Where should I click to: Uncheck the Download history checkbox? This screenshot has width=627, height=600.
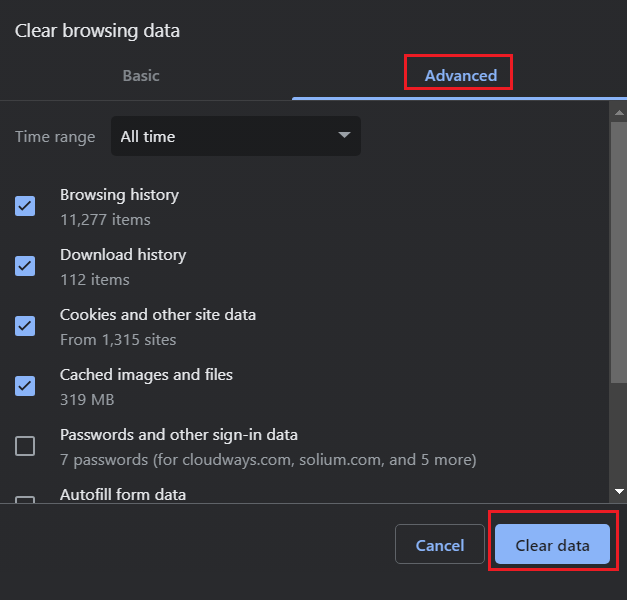click(x=25, y=266)
